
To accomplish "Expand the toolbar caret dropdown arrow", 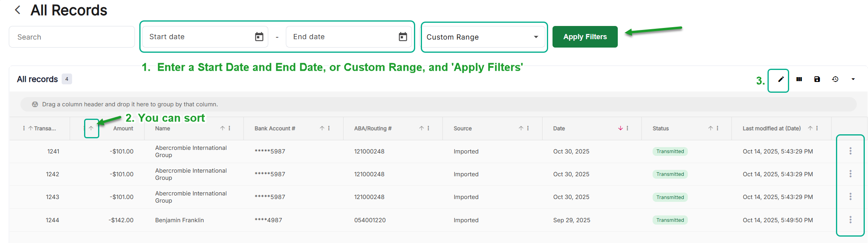I will [x=853, y=80].
